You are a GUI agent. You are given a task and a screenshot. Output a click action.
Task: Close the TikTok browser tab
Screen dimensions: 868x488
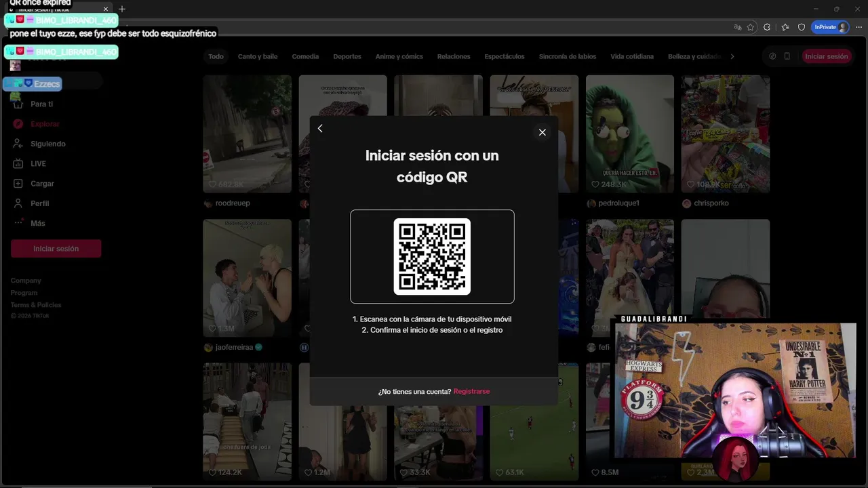pyautogui.click(x=106, y=9)
